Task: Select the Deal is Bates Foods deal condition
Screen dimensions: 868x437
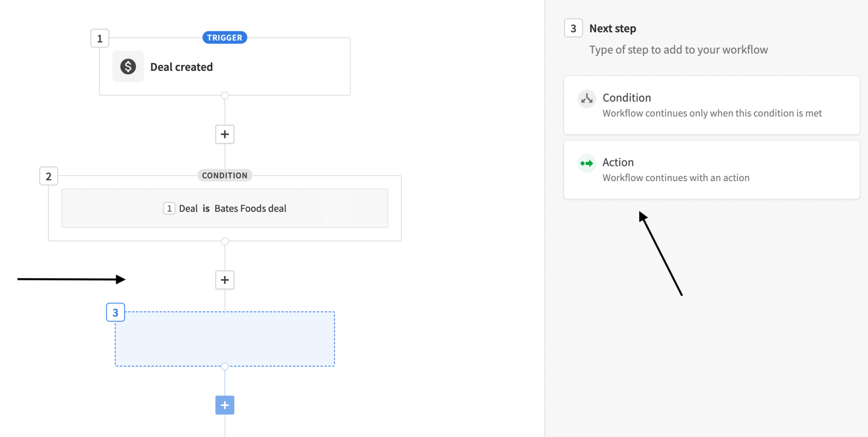Action: coord(225,208)
